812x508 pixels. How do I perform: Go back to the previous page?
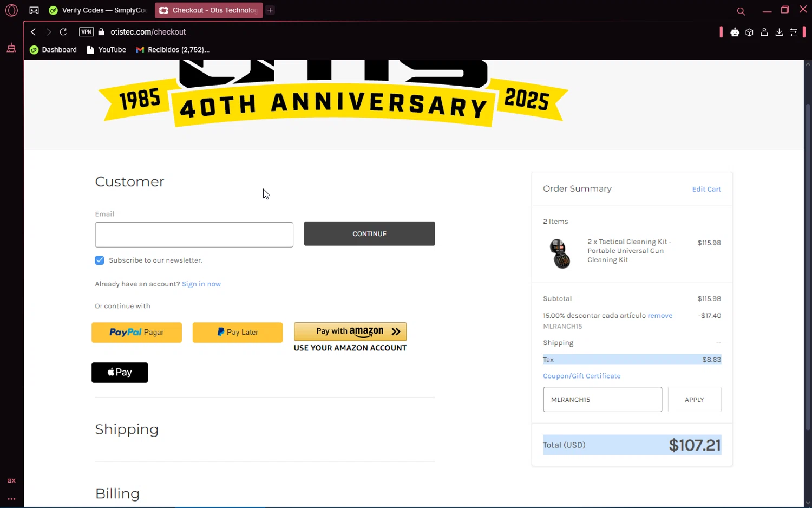(34, 32)
